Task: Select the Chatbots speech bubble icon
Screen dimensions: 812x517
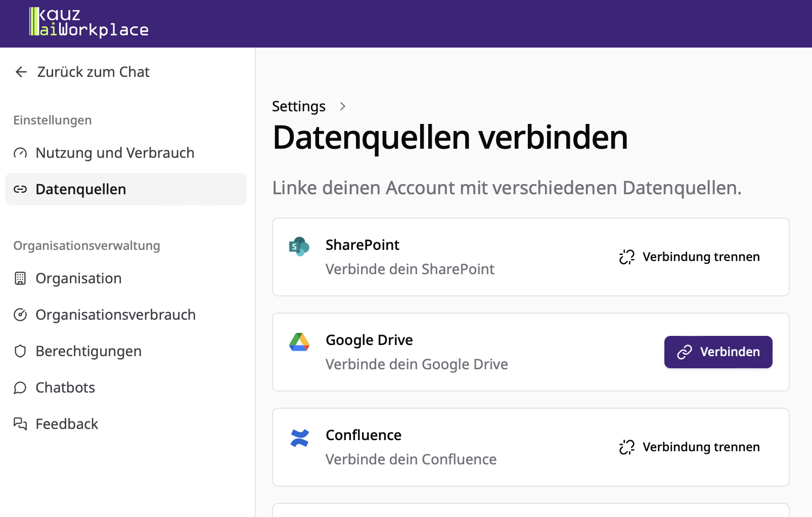Action: coord(20,387)
